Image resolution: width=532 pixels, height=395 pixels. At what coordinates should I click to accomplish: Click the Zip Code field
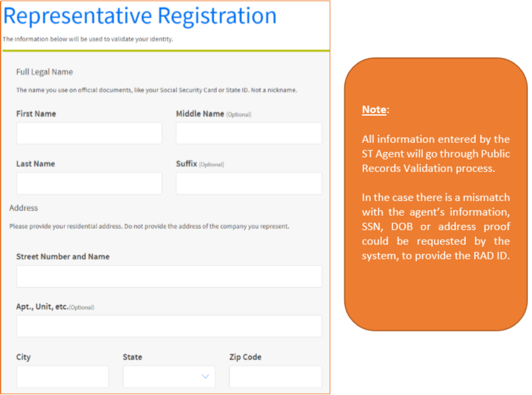(276, 376)
